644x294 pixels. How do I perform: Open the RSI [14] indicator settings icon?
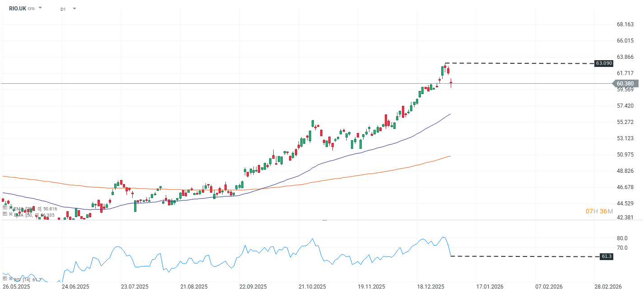(x=5, y=279)
